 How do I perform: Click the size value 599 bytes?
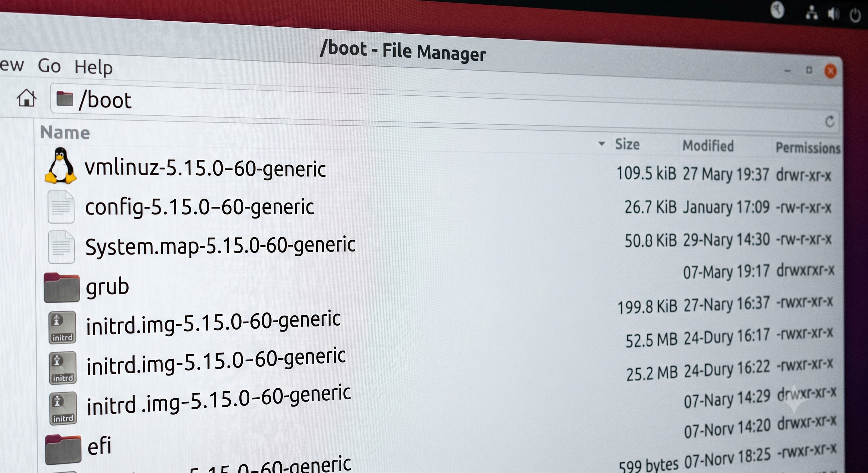(649, 465)
